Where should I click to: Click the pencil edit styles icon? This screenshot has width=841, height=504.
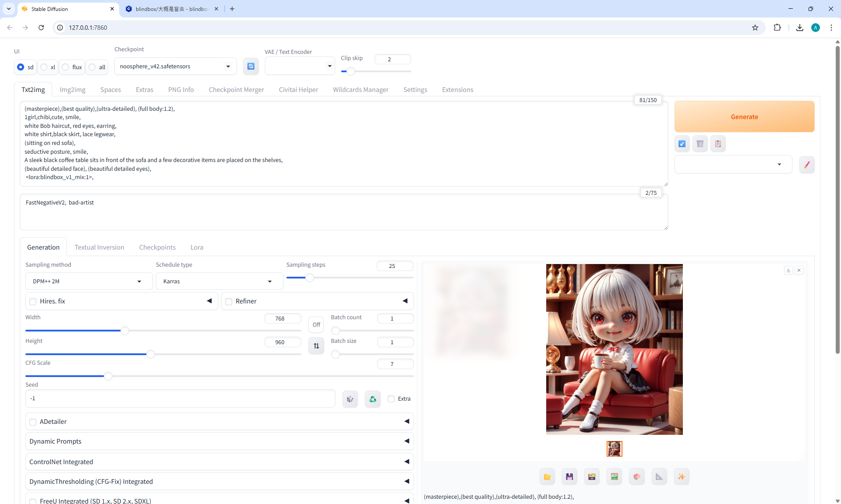(806, 165)
